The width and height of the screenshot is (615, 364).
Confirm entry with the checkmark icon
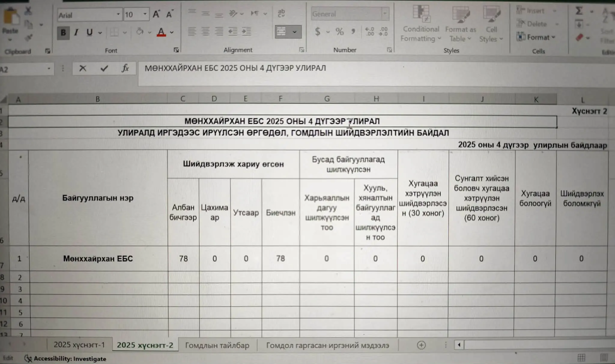pos(104,69)
